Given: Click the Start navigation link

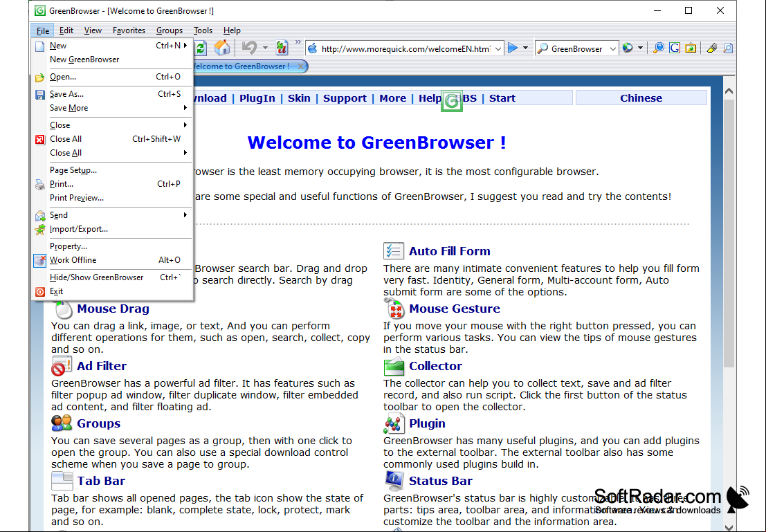Looking at the screenshot, I should [502, 98].
